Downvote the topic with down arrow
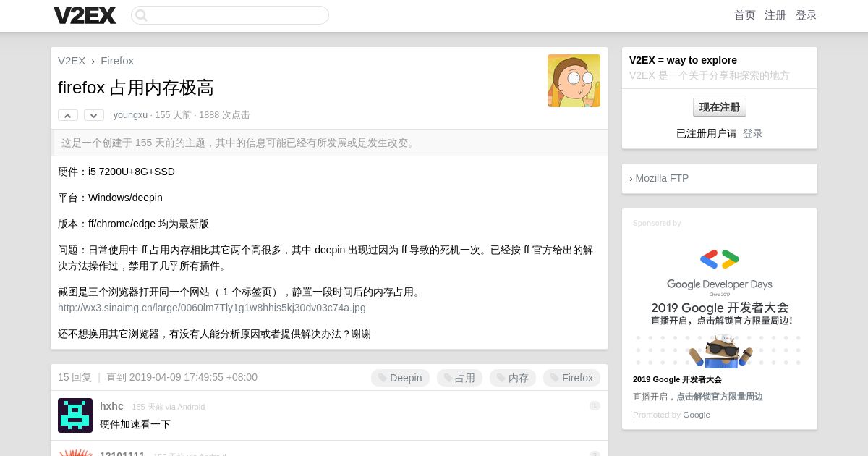 pos(94,115)
